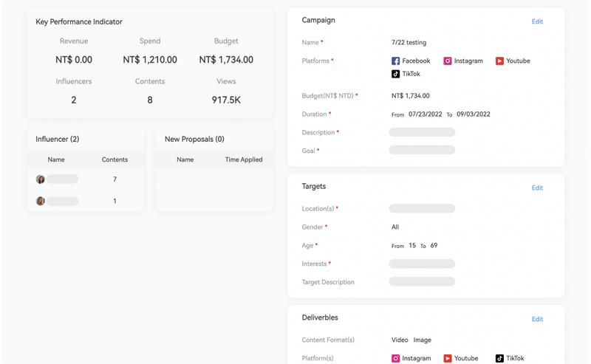
Task: Click the Location(s) placeholder field
Action: tap(422, 208)
